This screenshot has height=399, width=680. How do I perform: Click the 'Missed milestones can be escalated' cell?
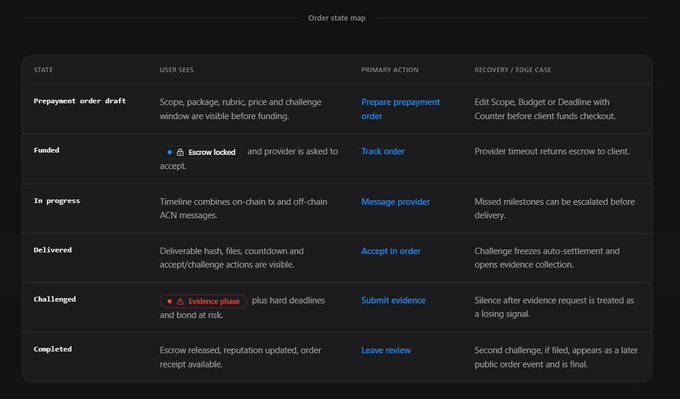[555, 209]
